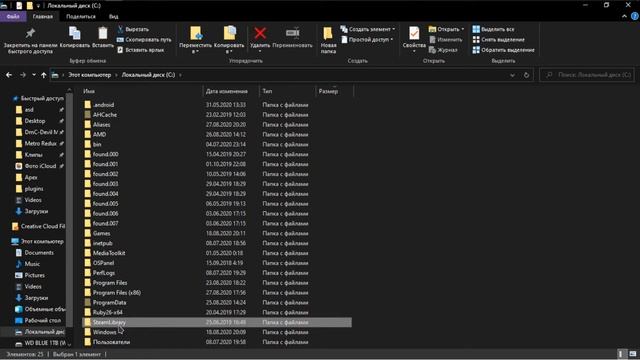Click the red Удалить (Delete) icon
The width and height of the screenshot is (640, 360).
(260, 33)
